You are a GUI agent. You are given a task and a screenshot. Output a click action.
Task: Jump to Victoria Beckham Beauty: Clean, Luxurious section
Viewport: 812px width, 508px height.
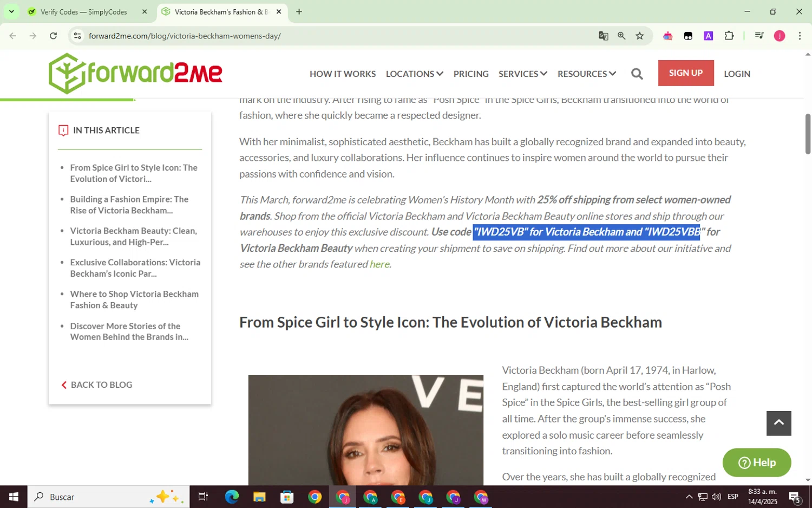(134, 236)
